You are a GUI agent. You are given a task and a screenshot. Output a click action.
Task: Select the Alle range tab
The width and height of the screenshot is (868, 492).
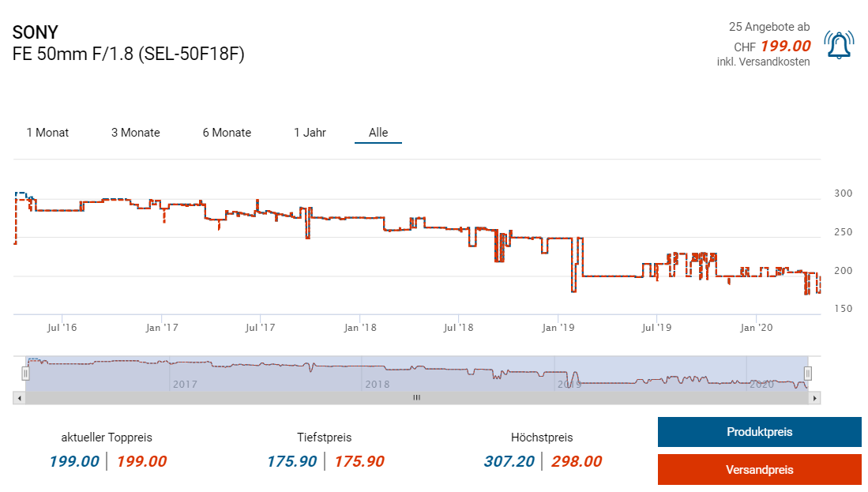pyautogui.click(x=378, y=133)
